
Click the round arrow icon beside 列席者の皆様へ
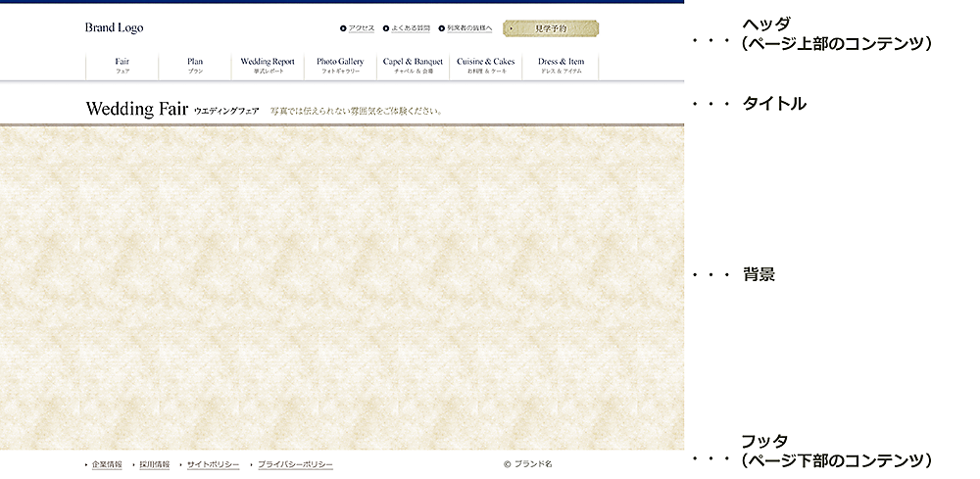coord(442,28)
